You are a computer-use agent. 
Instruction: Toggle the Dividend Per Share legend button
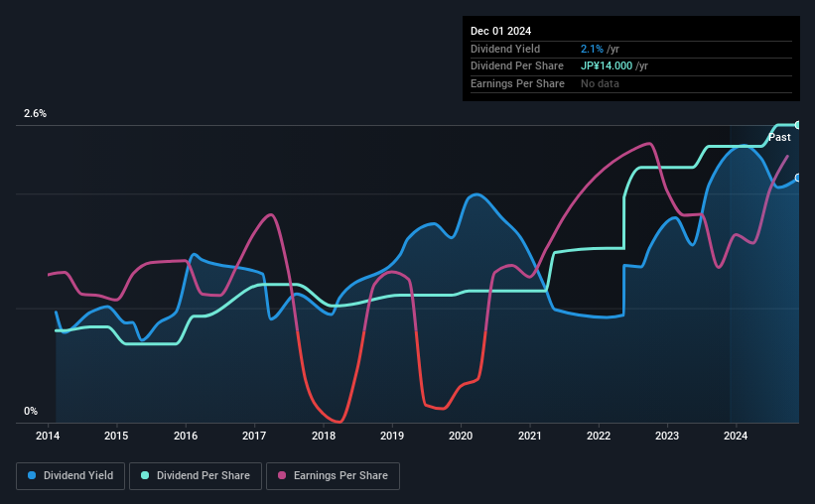pyautogui.click(x=196, y=476)
